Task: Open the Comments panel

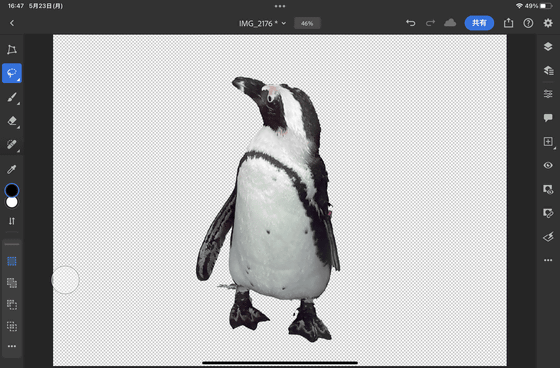Action: click(548, 118)
